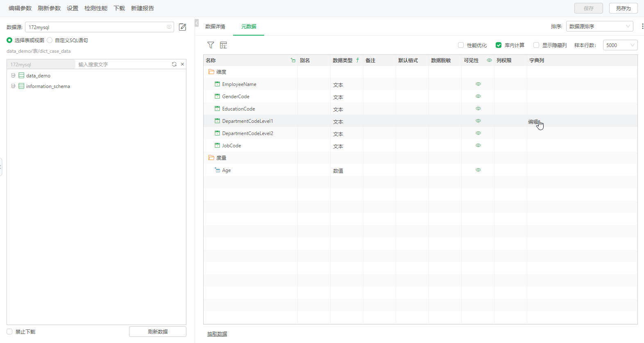Click the eye icon in 可见性 header

tap(489, 60)
